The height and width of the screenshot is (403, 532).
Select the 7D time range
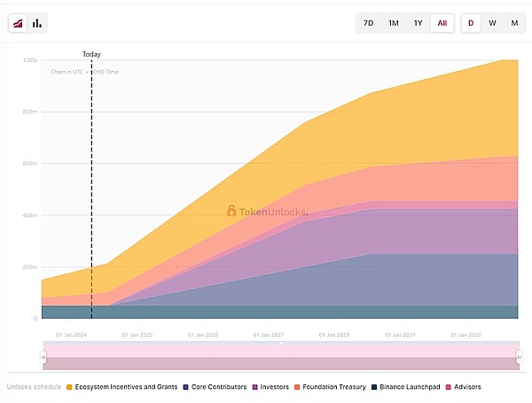(x=368, y=23)
